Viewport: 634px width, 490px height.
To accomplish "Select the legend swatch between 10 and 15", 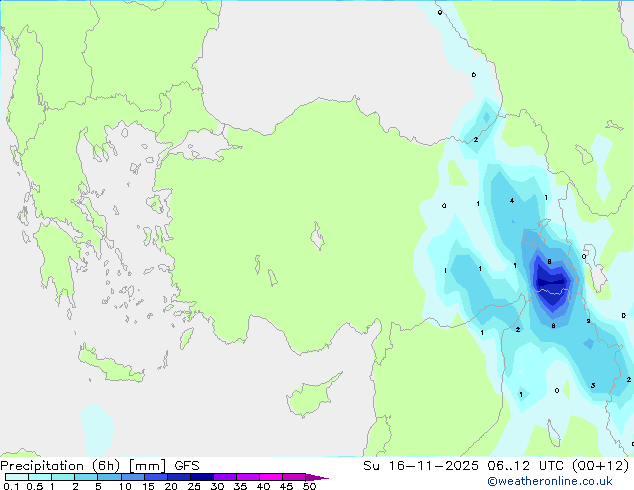I will pos(132,477).
